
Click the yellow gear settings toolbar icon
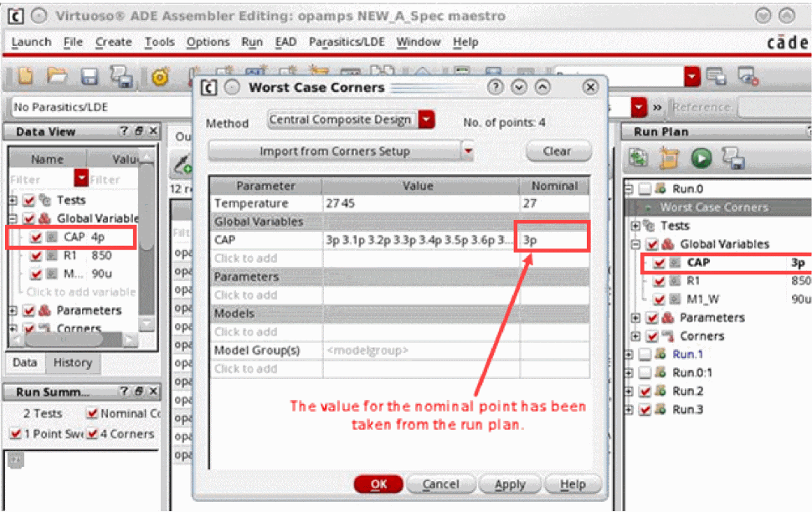pos(160,77)
